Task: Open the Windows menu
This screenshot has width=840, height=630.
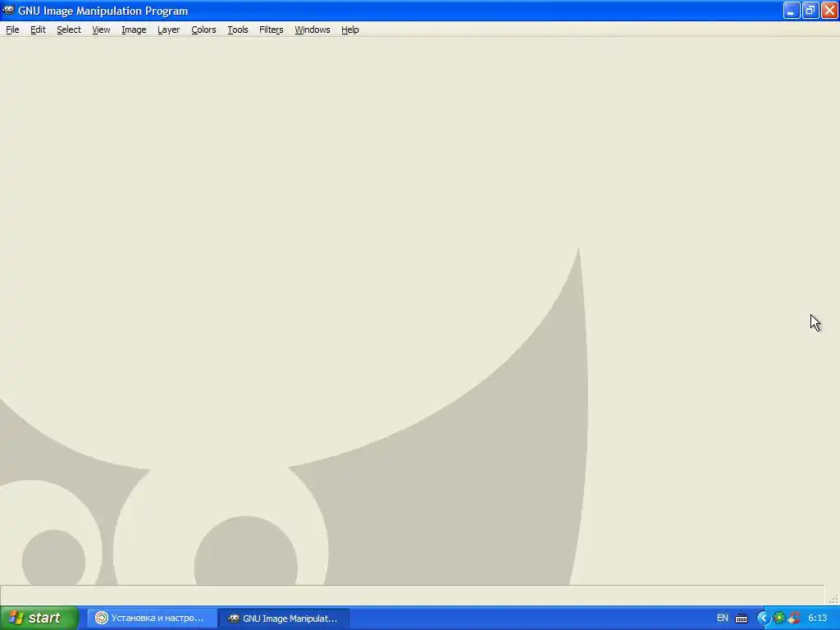Action: click(x=312, y=30)
